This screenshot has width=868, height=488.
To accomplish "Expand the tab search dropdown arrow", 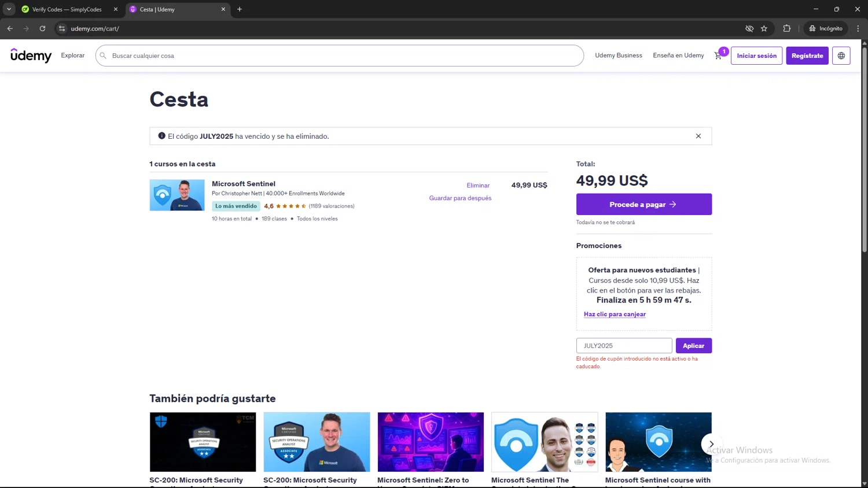I will 9,9.
